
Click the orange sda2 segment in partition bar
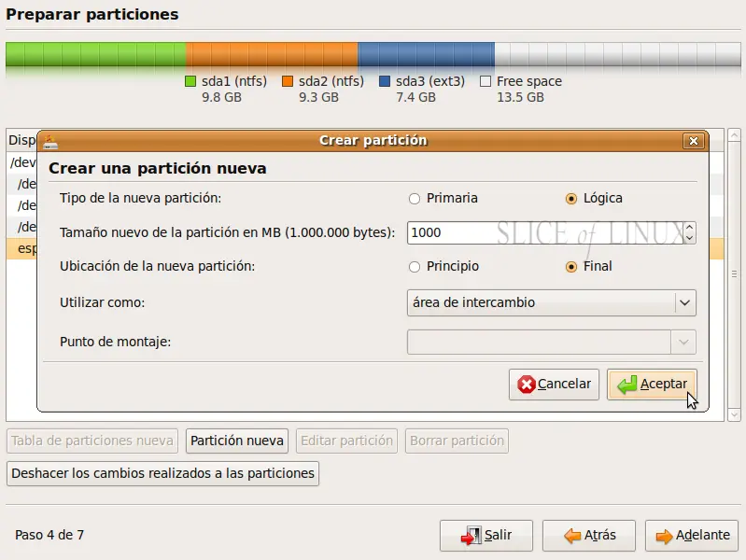pyautogui.click(x=272, y=54)
